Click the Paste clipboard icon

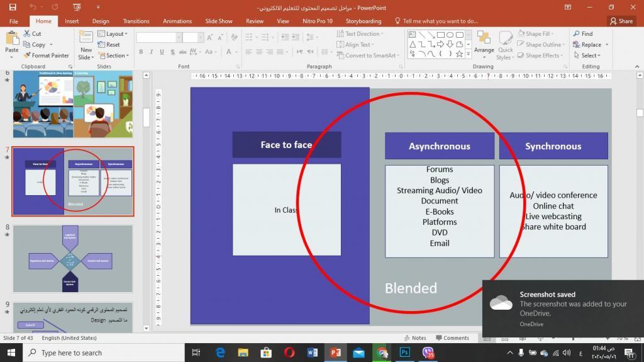[x=11, y=37]
